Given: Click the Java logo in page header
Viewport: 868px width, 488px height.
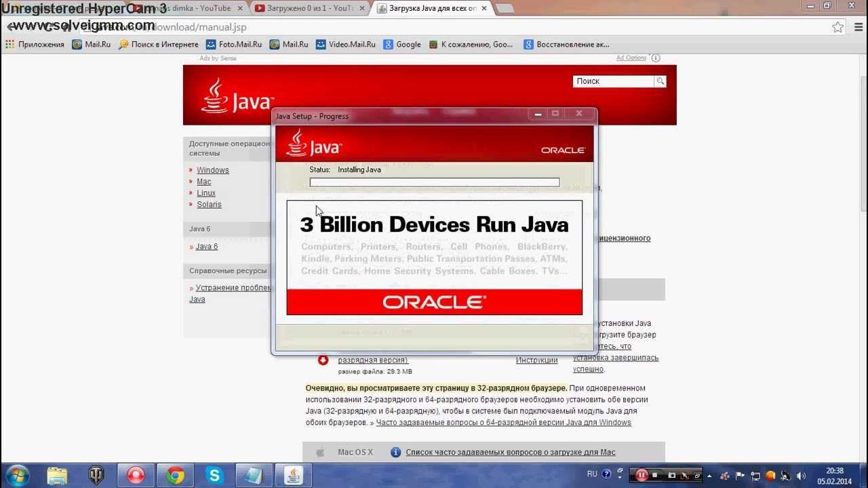Looking at the screenshot, I should [237, 96].
